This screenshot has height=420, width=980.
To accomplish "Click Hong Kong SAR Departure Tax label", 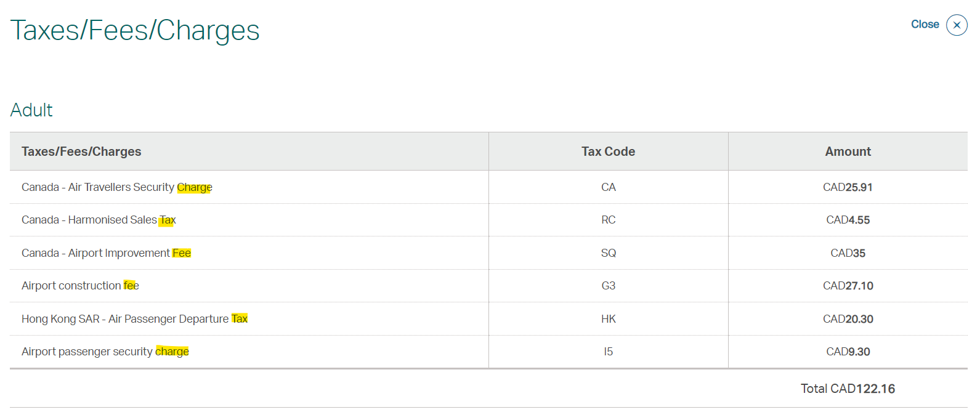I will (x=134, y=319).
